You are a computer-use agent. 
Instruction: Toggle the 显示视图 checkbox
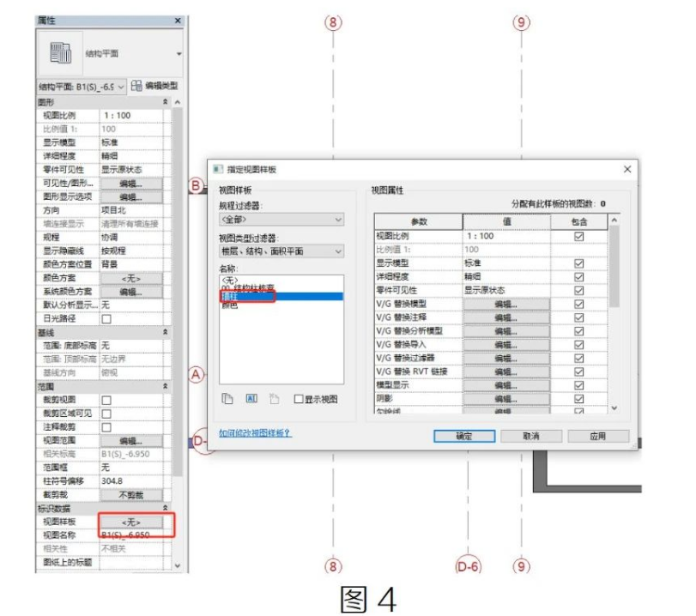pos(299,399)
